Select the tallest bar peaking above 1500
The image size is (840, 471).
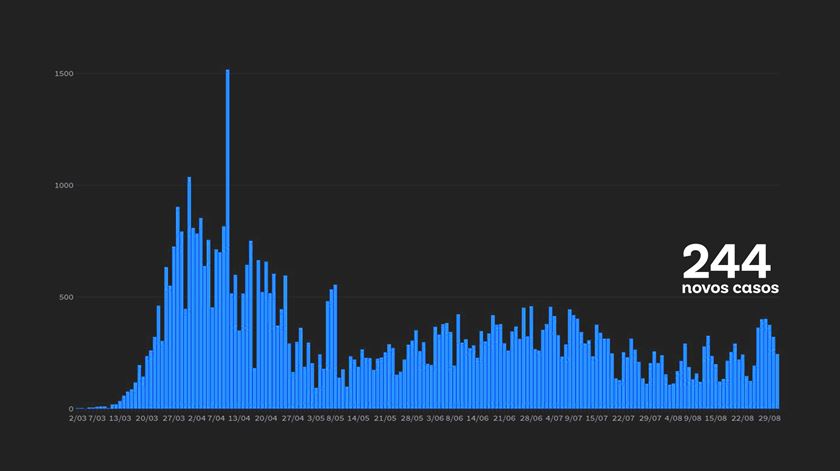click(x=228, y=239)
